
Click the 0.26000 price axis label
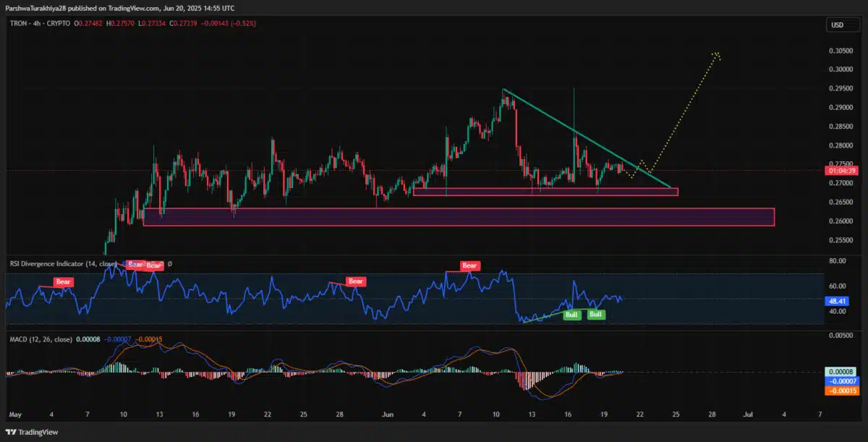click(x=840, y=221)
